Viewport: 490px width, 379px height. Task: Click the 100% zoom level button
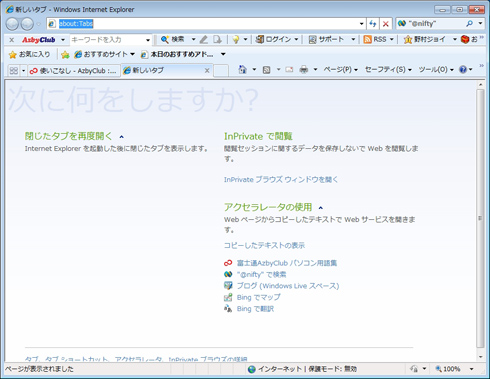pyautogui.click(x=448, y=369)
